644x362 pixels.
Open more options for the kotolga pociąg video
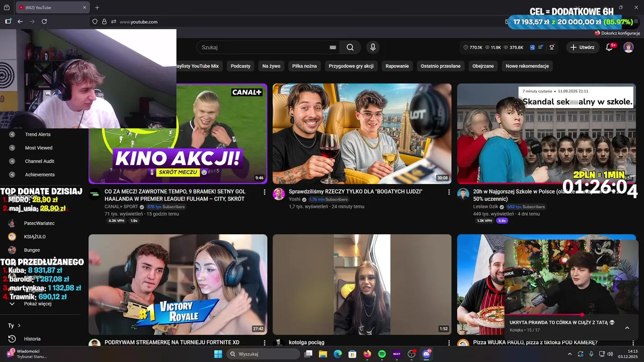click(x=449, y=342)
